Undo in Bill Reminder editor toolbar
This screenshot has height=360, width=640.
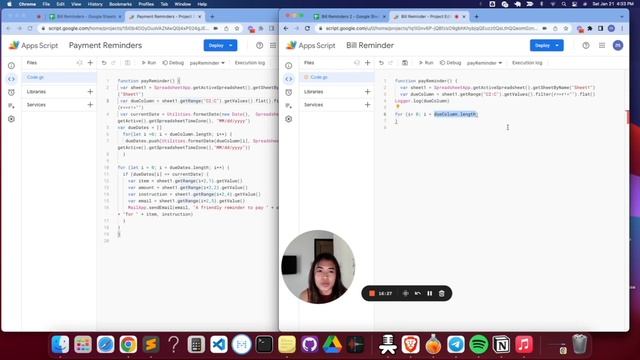coord(381,63)
